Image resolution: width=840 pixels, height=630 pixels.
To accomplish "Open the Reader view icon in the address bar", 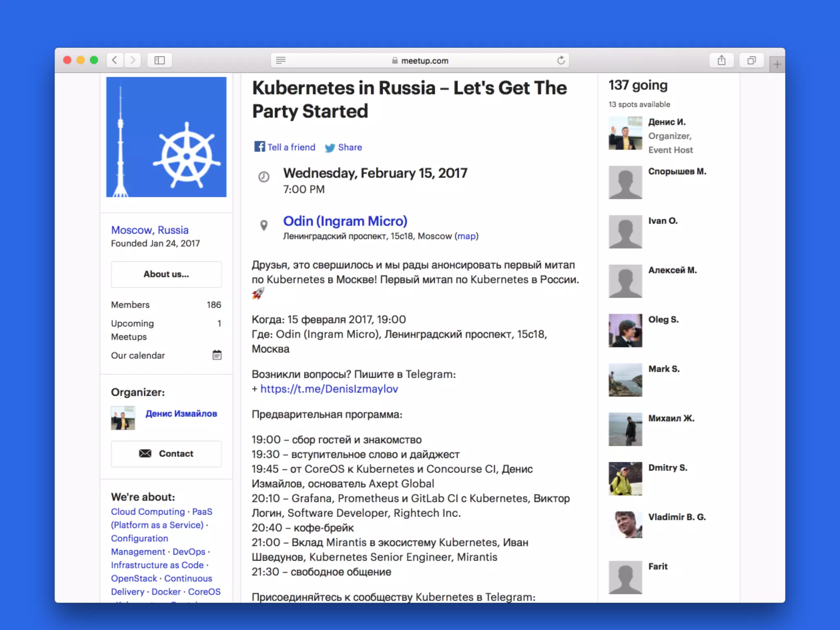I will click(281, 60).
